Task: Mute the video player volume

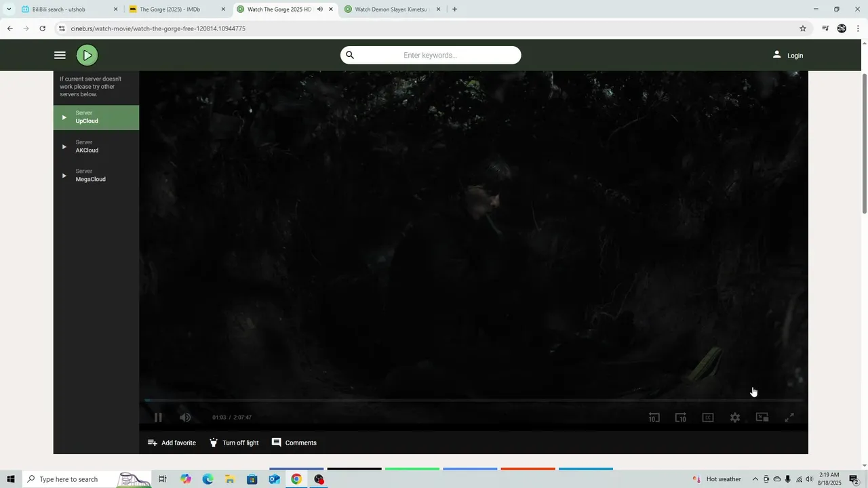Action: 185,418
